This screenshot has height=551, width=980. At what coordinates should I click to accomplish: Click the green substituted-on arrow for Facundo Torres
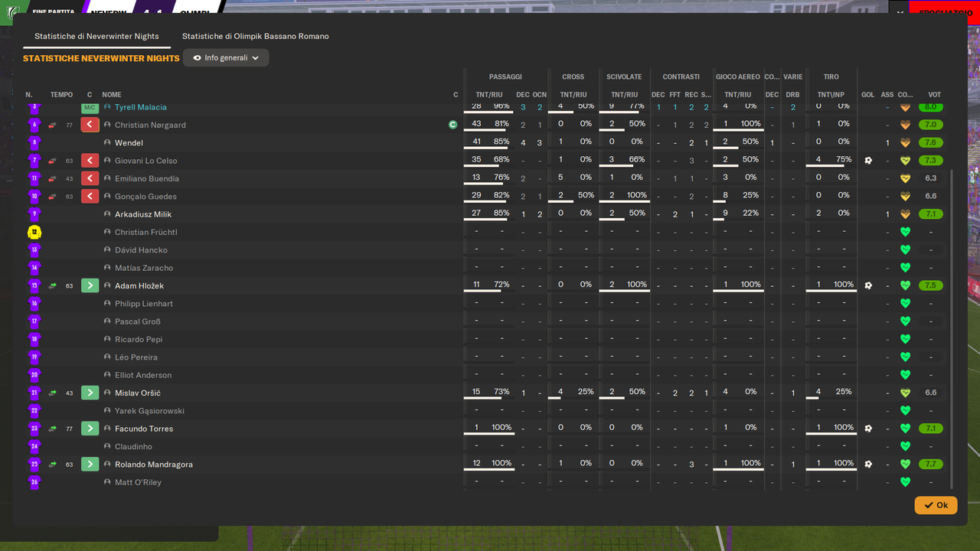[x=90, y=429]
